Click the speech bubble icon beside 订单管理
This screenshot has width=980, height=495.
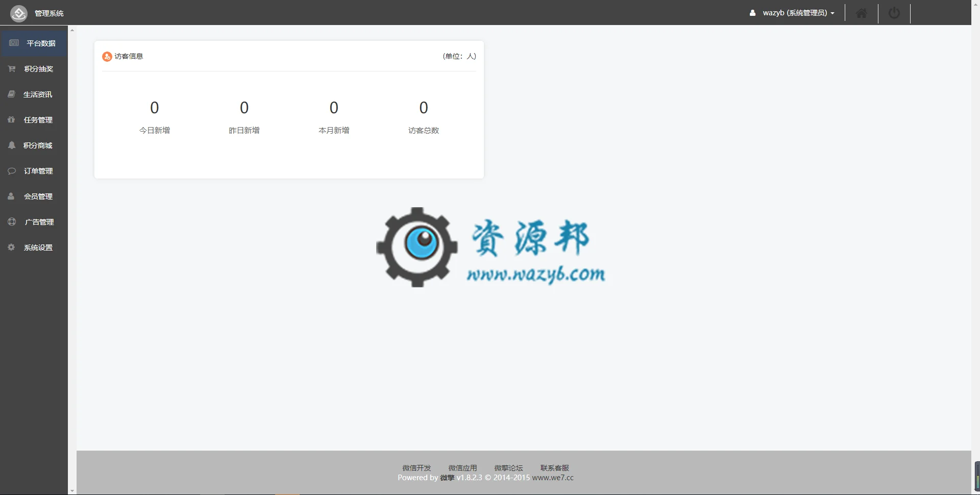12,171
